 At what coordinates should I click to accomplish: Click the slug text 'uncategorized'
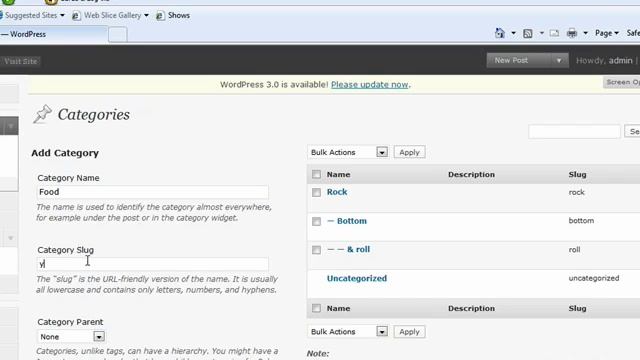point(594,278)
